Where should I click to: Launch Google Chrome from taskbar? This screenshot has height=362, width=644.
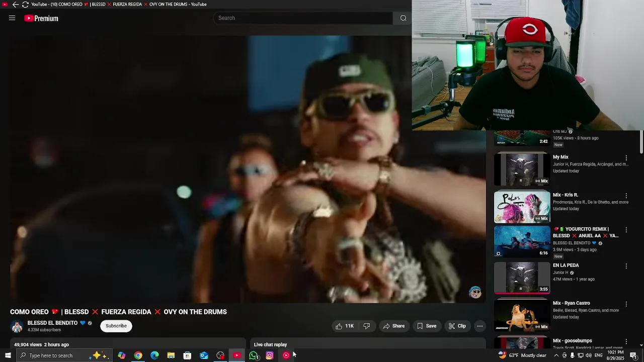[x=138, y=355]
